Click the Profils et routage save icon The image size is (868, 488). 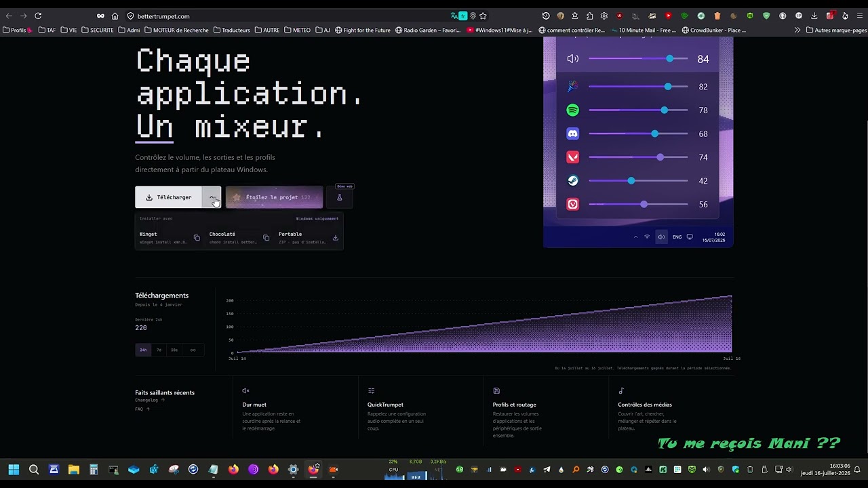496,390
